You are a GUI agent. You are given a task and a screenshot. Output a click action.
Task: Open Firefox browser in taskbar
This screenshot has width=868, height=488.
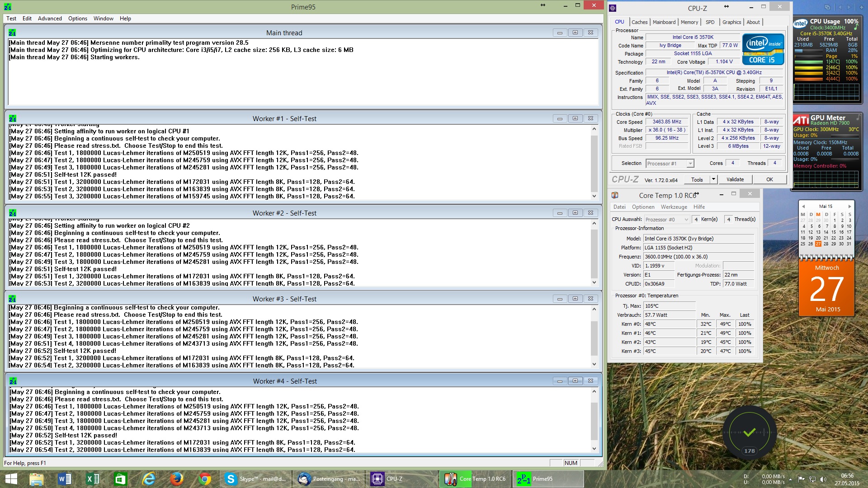point(177,479)
